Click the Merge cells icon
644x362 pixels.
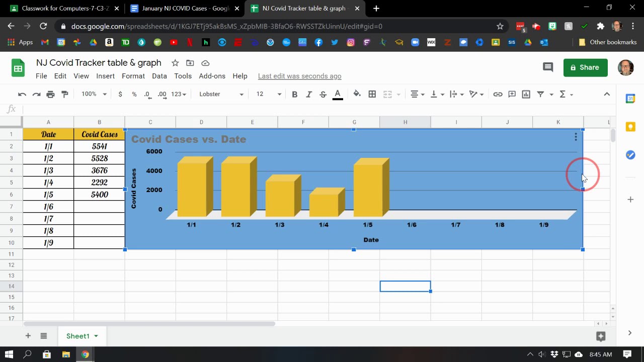pos(387,94)
